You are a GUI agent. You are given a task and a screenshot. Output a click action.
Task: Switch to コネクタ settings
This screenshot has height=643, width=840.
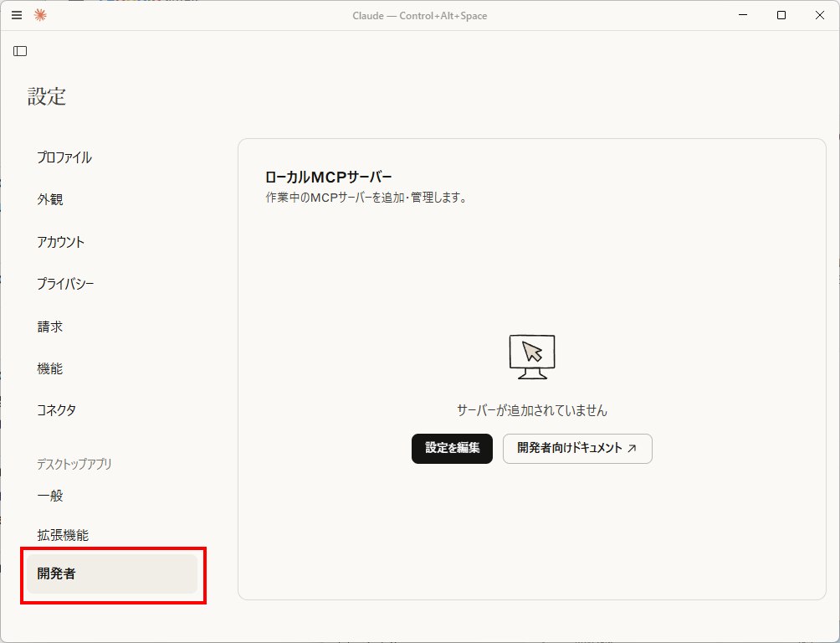coord(56,410)
